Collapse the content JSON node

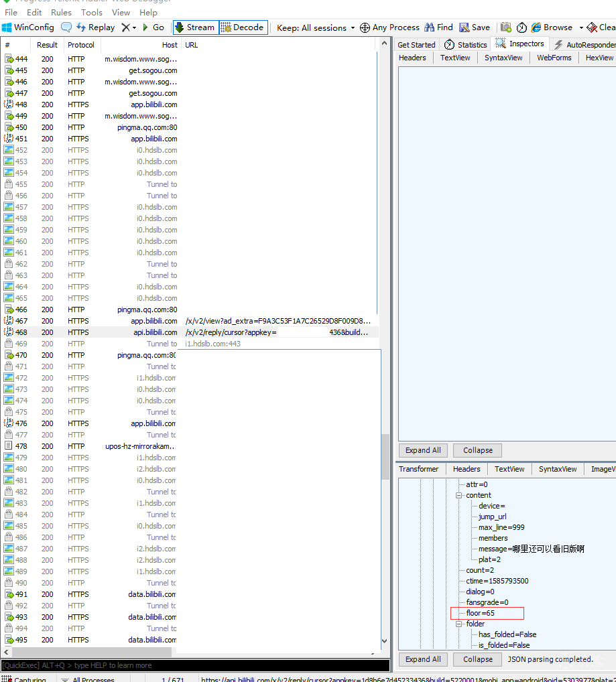[458, 495]
